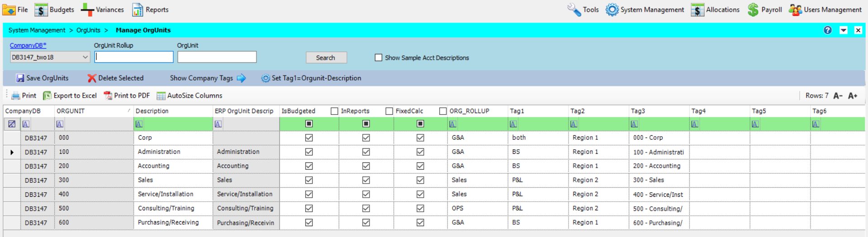Click the clear filter icon in filter row
The height and width of the screenshot is (237, 868).
point(12,124)
